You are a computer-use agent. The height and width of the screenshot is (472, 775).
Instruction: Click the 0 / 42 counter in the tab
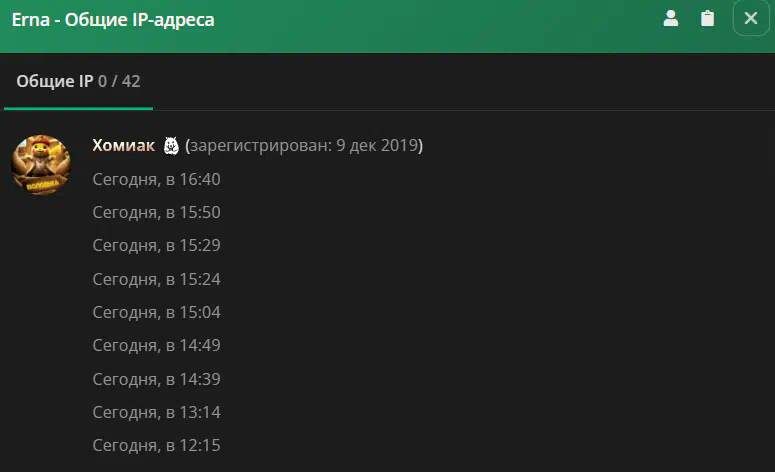pos(119,81)
